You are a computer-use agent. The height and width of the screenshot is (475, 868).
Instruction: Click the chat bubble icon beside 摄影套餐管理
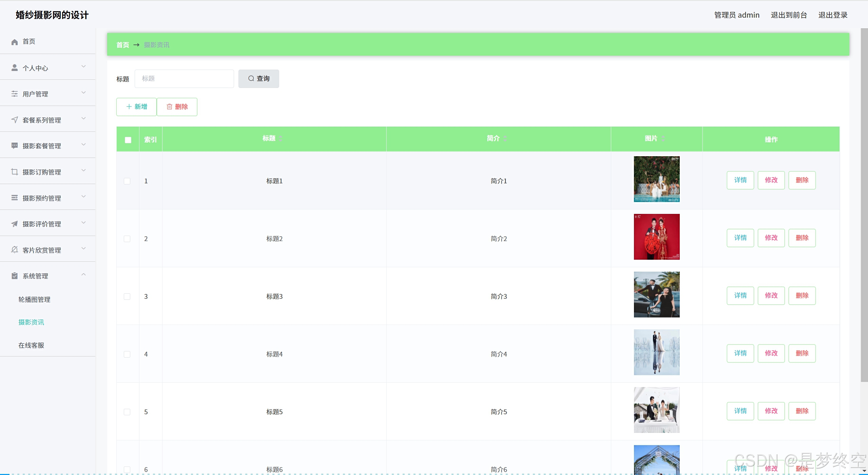point(15,146)
